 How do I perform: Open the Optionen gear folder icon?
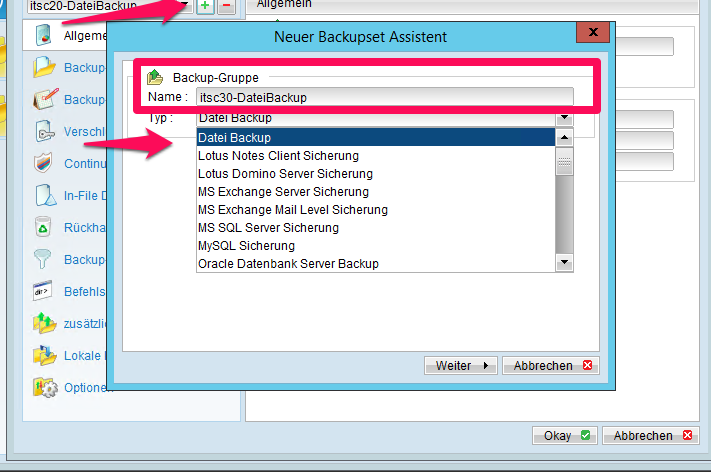45,387
